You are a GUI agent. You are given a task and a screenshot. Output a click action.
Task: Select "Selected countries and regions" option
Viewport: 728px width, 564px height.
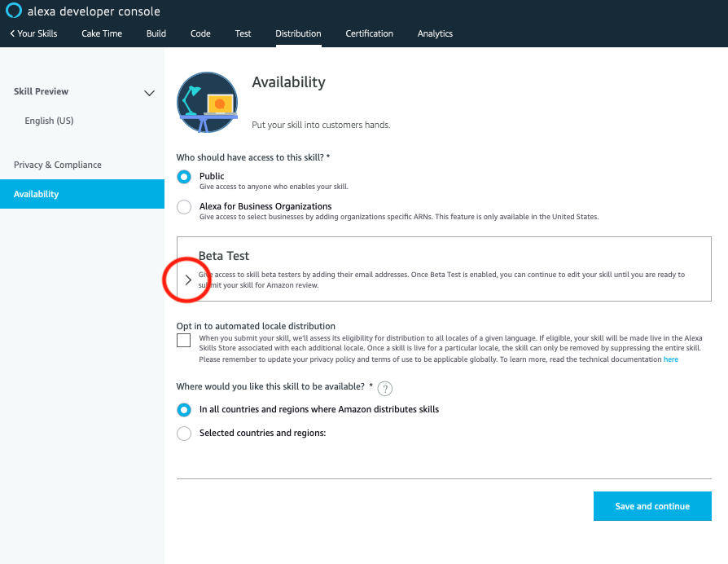(x=184, y=433)
